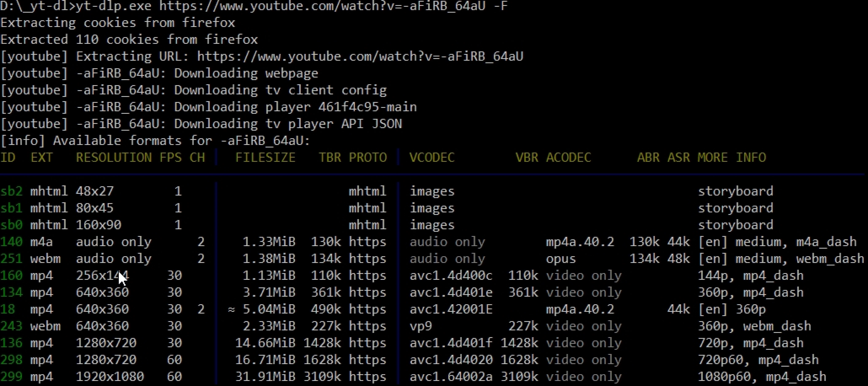
Task: Click format ID 299 for 1080p60 mp4
Action: pyautogui.click(x=11, y=377)
